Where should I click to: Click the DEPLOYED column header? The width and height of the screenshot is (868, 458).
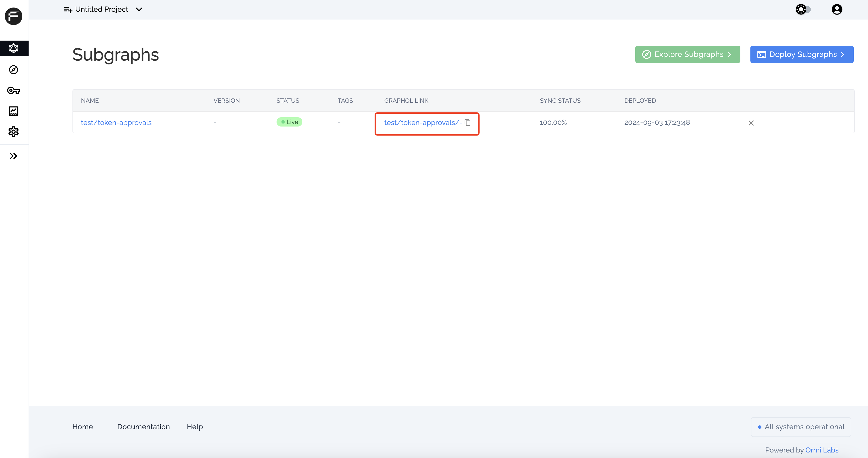click(x=640, y=101)
